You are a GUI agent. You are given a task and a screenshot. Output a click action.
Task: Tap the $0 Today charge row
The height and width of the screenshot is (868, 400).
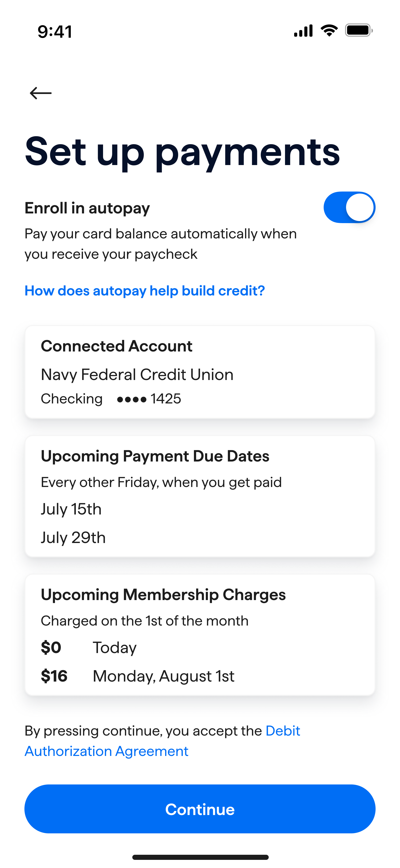(89, 647)
